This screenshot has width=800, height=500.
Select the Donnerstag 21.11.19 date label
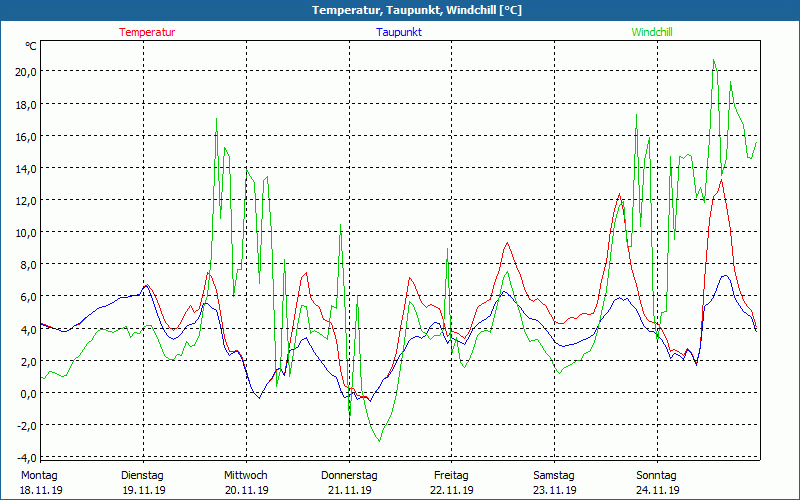348,483
